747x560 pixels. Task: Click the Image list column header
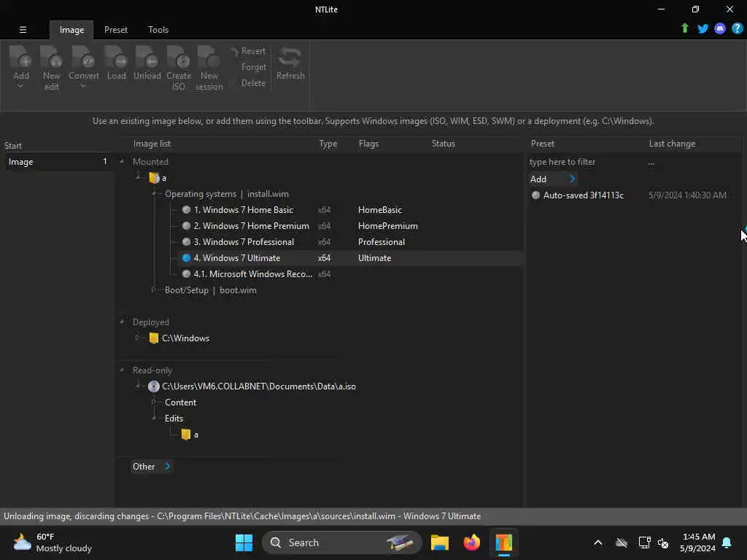[152, 144]
